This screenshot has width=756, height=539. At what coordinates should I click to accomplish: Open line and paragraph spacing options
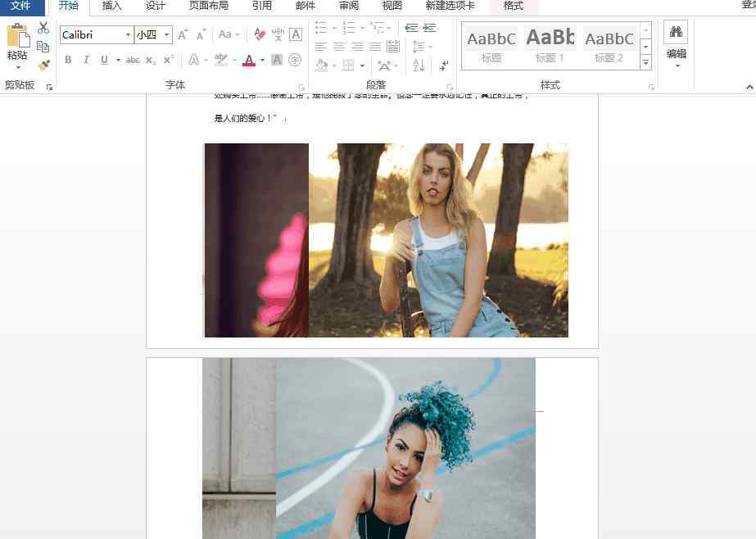(419, 47)
